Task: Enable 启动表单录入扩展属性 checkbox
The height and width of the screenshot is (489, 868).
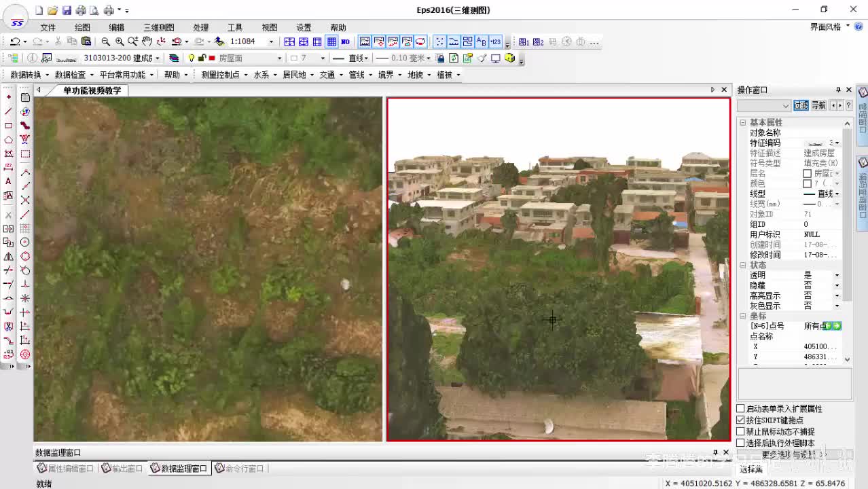Action: [x=741, y=409]
